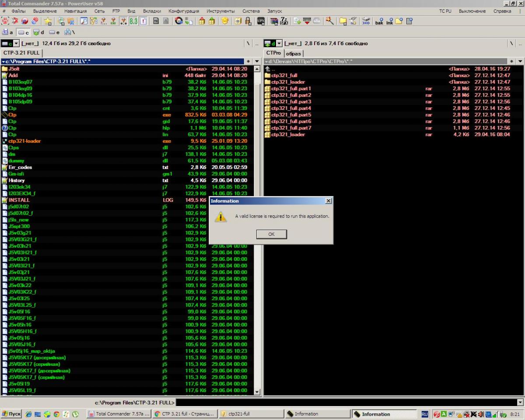The image size is (525, 420).
Task: Switch to drive e button
Action: coord(55,32)
